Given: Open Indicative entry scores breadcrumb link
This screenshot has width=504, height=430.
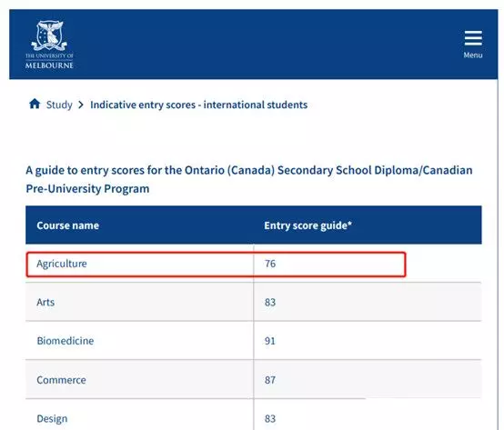Looking at the screenshot, I should (x=198, y=105).
